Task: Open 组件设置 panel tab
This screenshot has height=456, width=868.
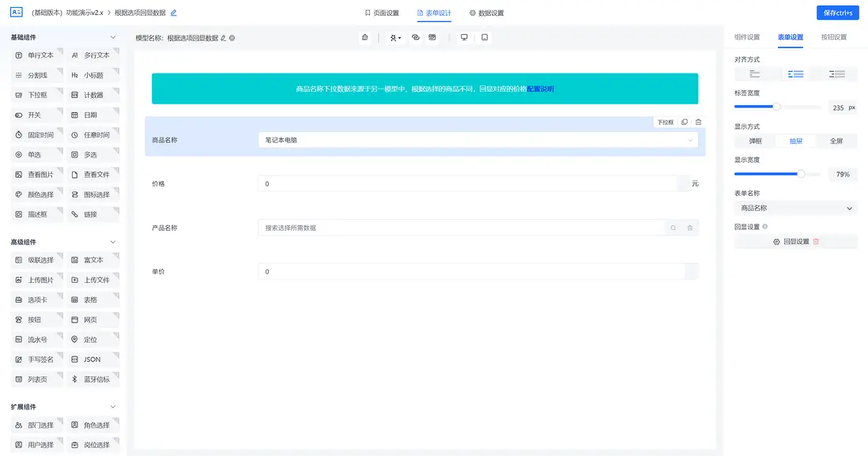Action: click(x=747, y=37)
